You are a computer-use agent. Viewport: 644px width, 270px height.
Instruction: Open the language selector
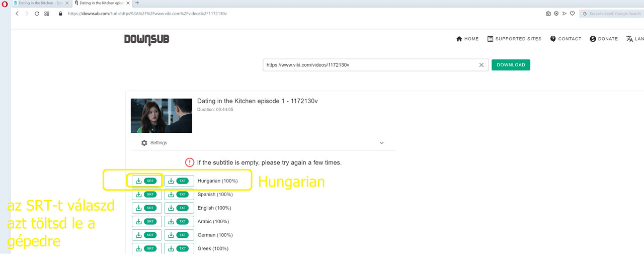coord(635,39)
